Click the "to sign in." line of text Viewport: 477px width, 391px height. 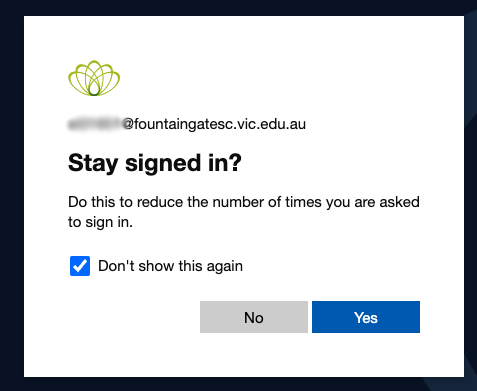[100, 222]
